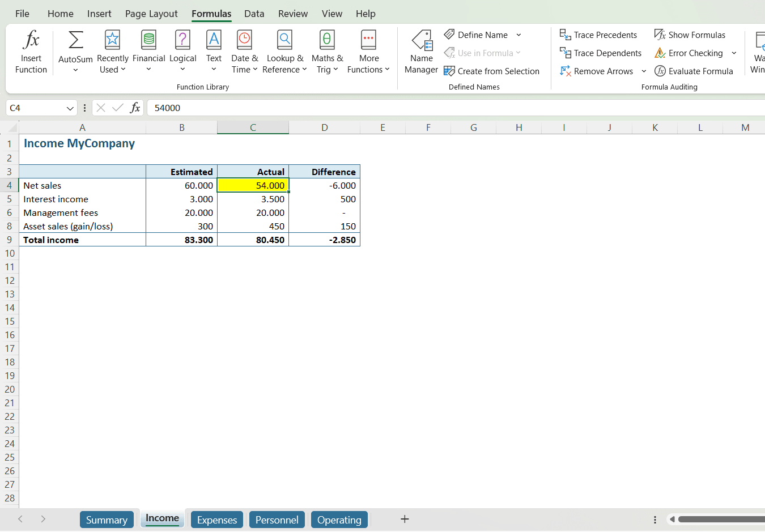Click Evaluate Formula
The height and width of the screenshot is (532, 765).
[x=694, y=71]
